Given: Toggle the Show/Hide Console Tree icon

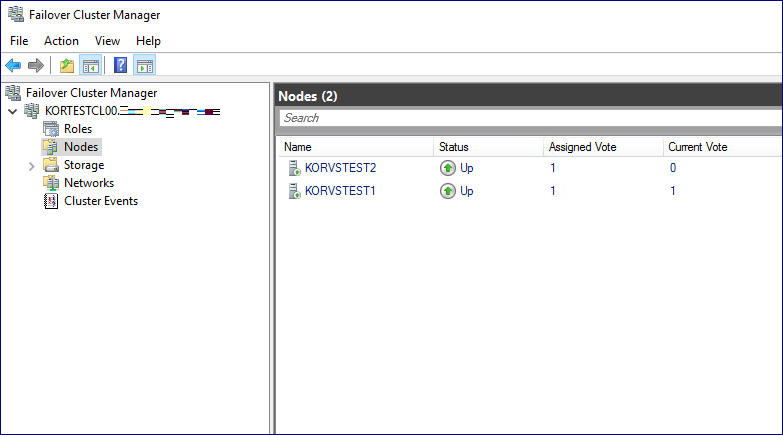Looking at the screenshot, I should (x=91, y=65).
